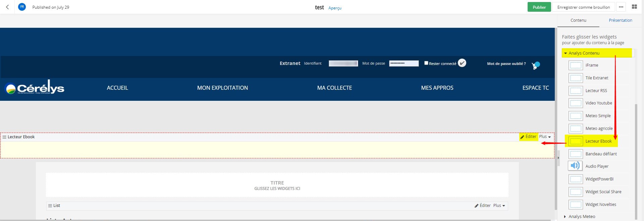Click the Lecteur Ebook widget drag handle
Screen dimensions: 644x221
[x=4, y=137]
